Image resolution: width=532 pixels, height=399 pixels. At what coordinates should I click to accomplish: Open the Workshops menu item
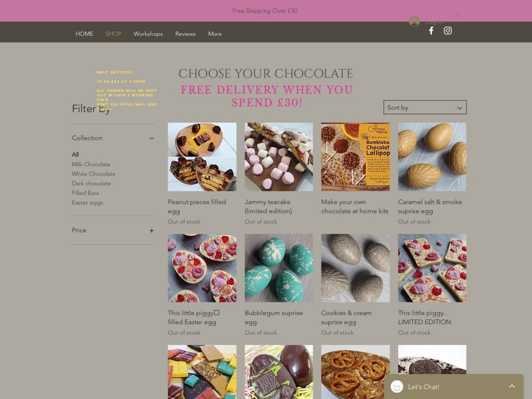[148, 34]
